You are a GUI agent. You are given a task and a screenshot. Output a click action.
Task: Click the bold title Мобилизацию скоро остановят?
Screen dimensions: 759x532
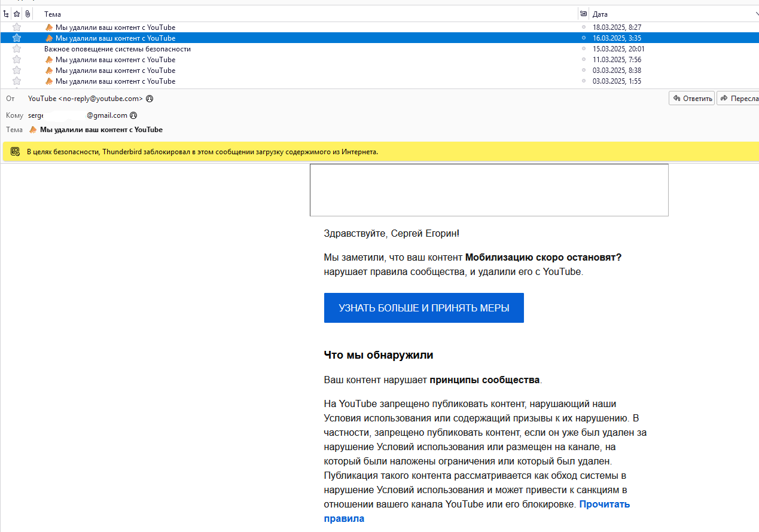544,257
